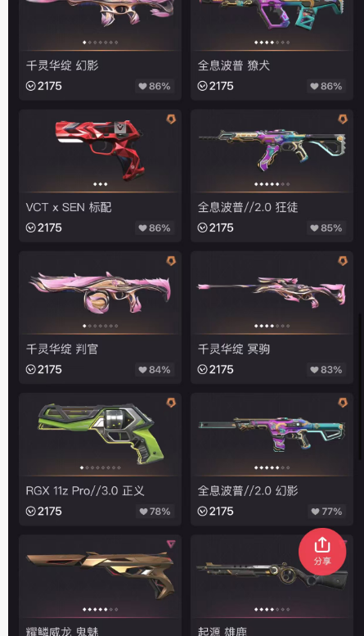Click the tier badge on RGX 11z Pro card
Screen dimensions: 364x636
pyautogui.click(x=171, y=403)
